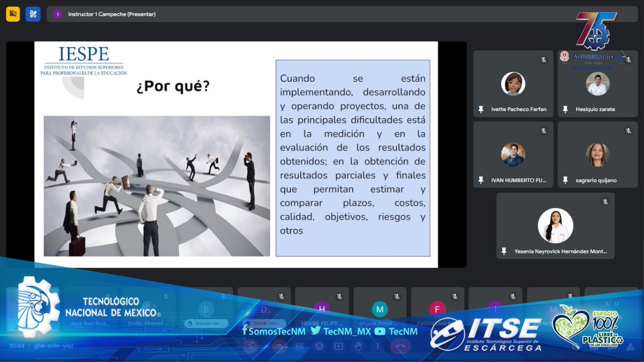
Task: Select the blue annotation icon top left
Action: pos(33,14)
